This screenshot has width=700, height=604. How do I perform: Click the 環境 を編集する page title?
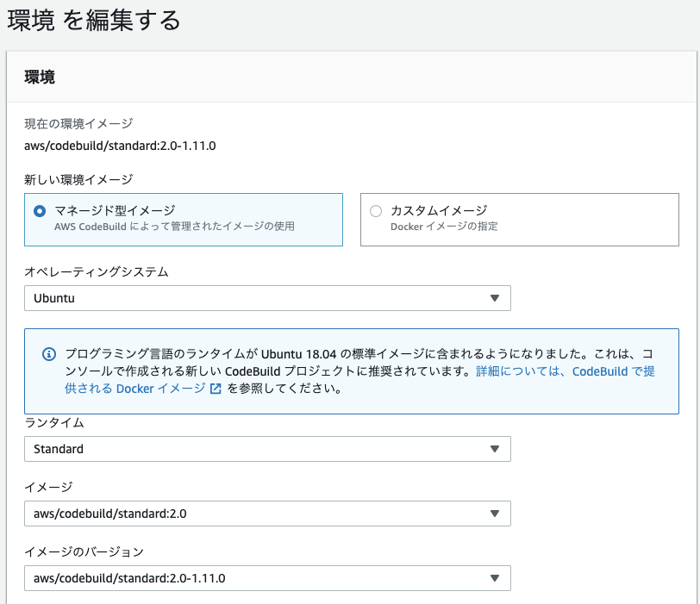click(94, 21)
